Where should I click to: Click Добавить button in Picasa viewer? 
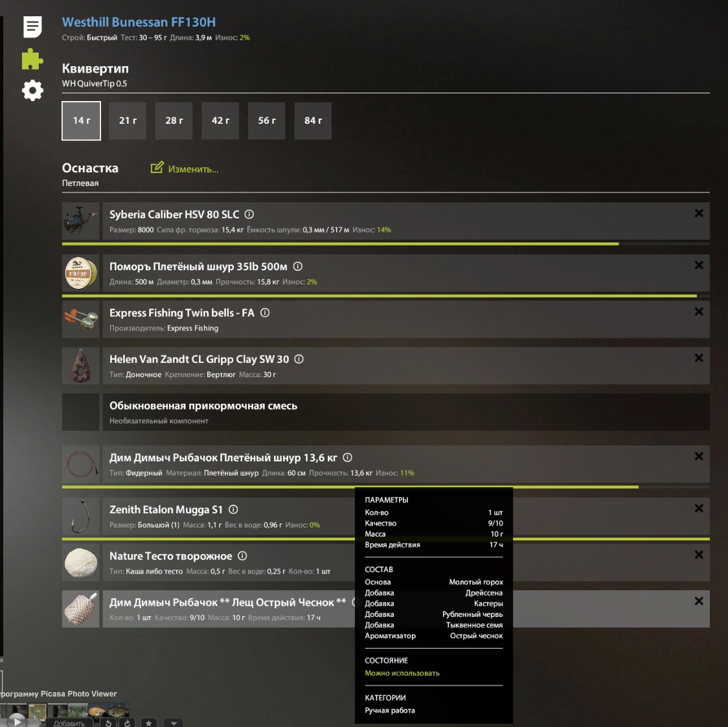point(69,723)
